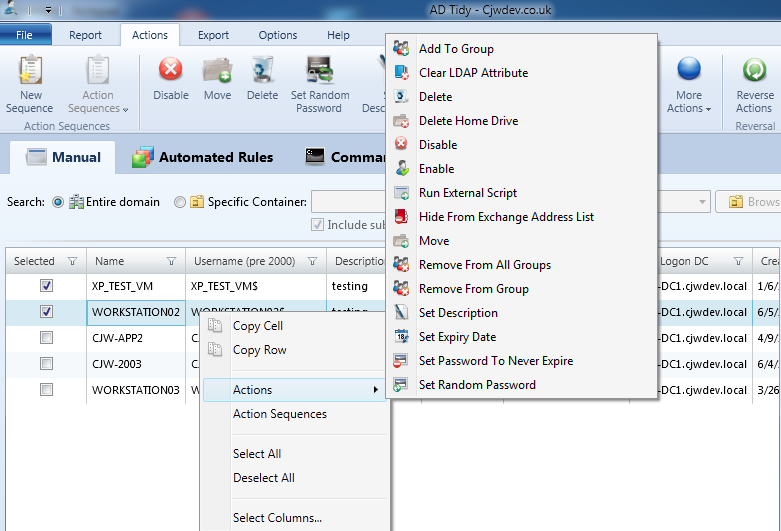This screenshot has width=781, height=531.
Task: Click the Reverse Actions green icon
Action: click(x=755, y=69)
